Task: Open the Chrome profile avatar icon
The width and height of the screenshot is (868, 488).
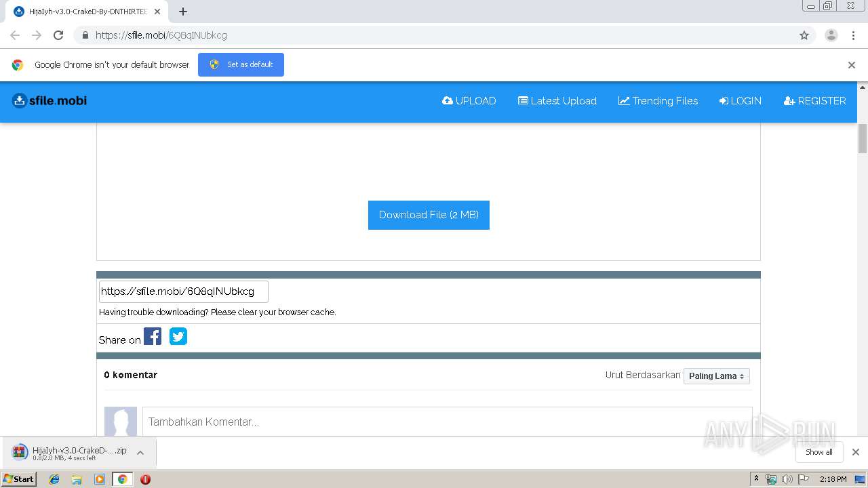Action: click(x=831, y=35)
